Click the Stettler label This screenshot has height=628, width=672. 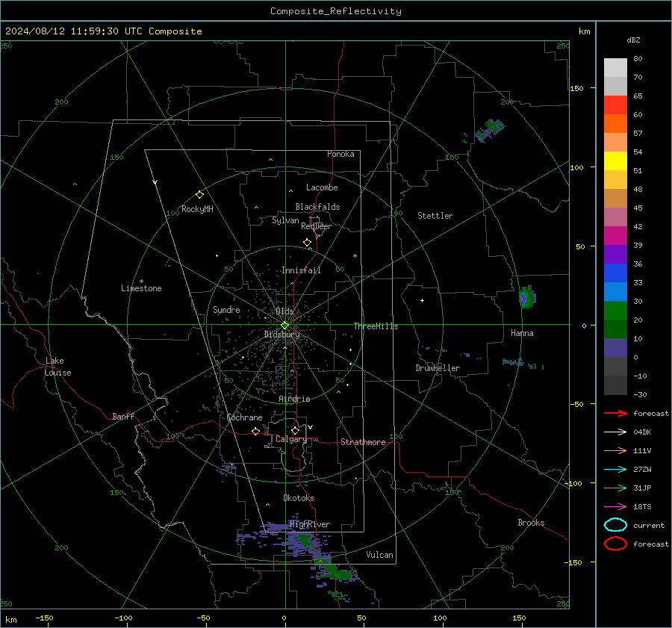(x=435, y=216)
